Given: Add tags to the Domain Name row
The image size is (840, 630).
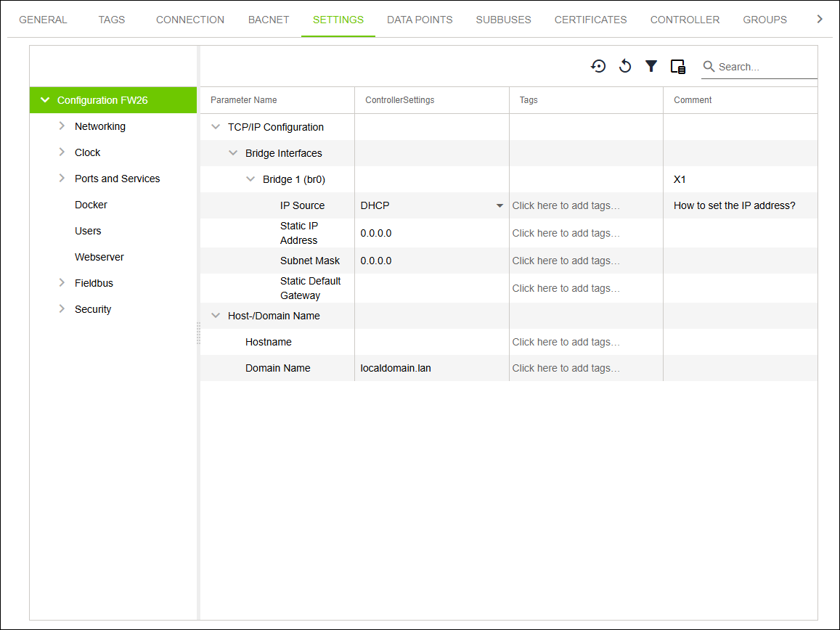Looking at the screenshot, I should (x=566, y=368).
